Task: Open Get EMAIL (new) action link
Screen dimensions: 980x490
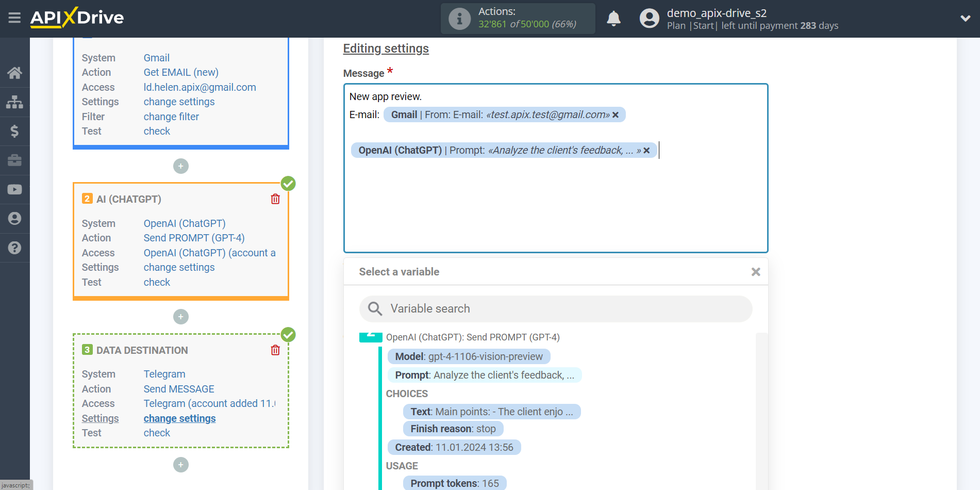Action: [x=181, y=72]
